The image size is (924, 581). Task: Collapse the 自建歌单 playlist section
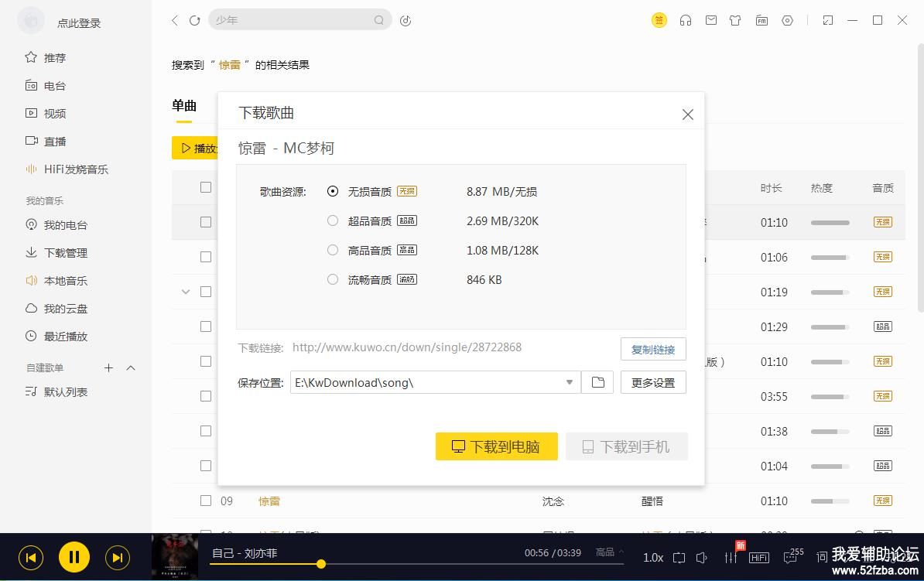click(131, 368)
